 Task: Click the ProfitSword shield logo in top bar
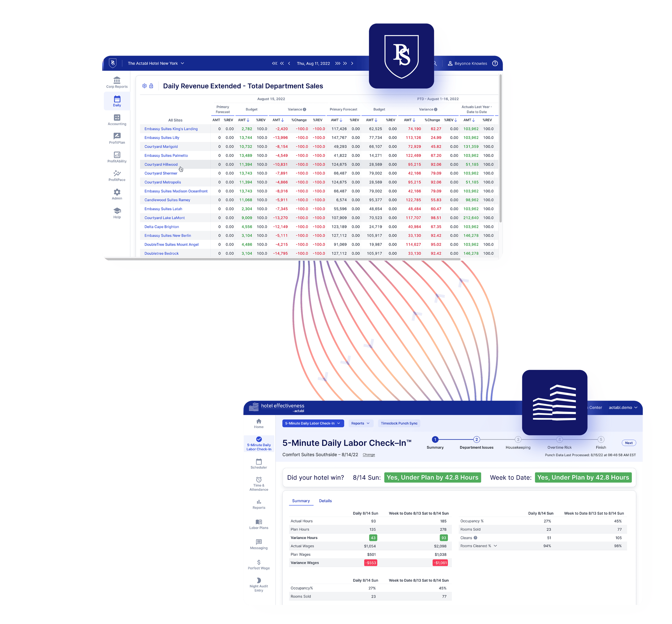[x=113, y=63]
